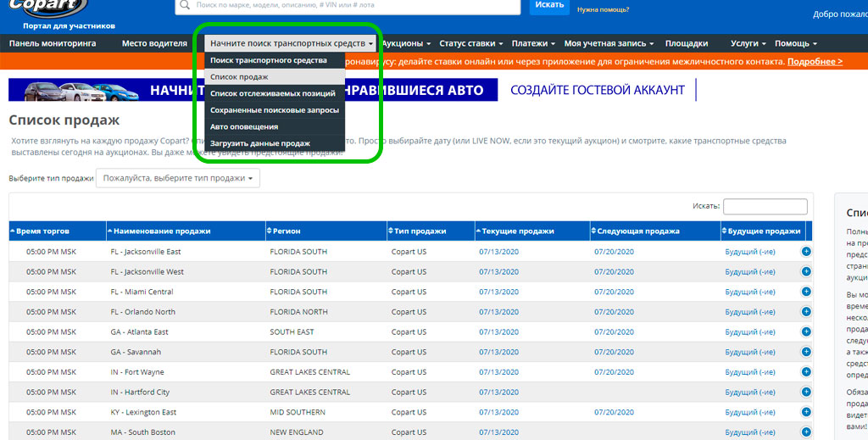Open 07/13/2020 current sale for Hartford City
This screenshot has width=868, height=440.
click(x=498, y=392)
